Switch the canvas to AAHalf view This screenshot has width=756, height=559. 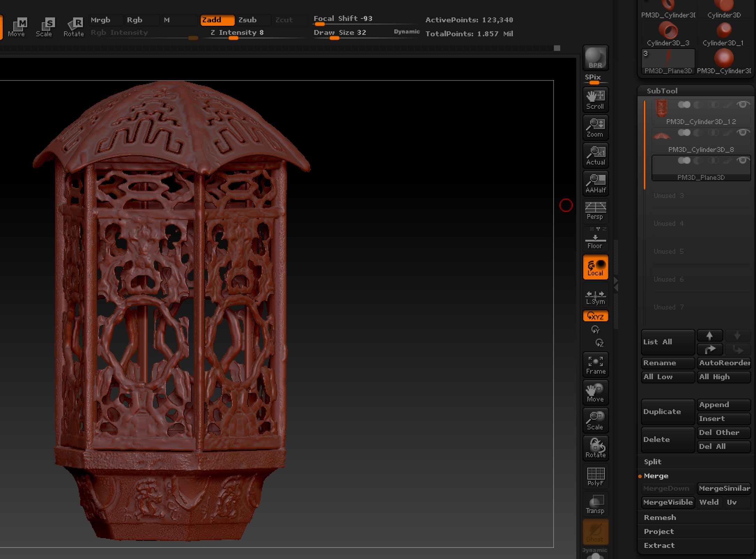click(595, 183)
